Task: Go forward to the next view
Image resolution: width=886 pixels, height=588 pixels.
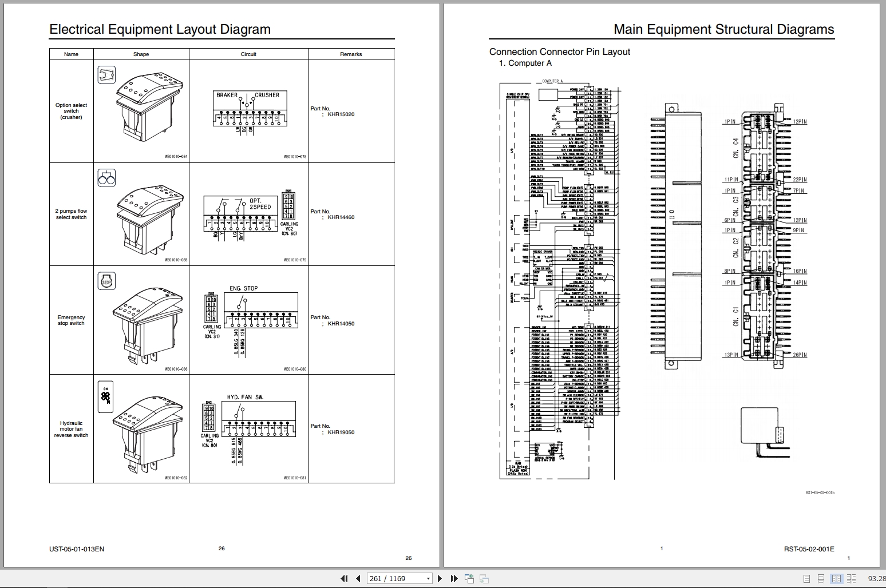Action: click(x=484, y=578)
